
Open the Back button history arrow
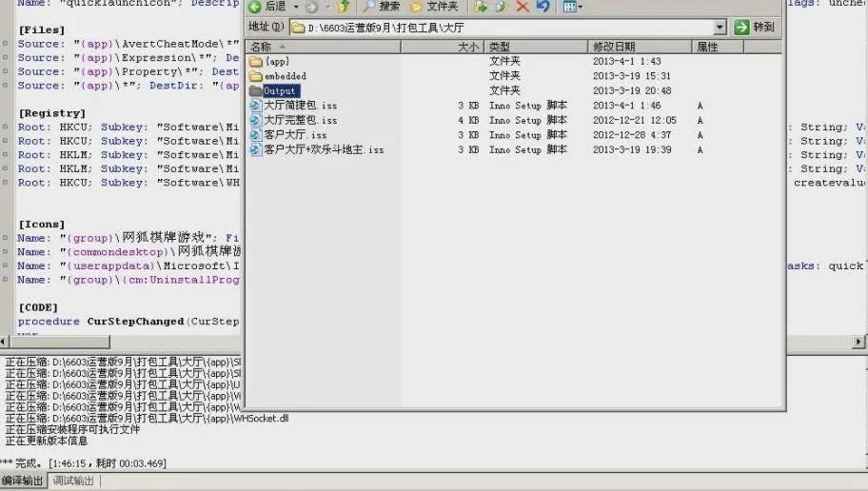pyautogui.click(x=296, y=7)
